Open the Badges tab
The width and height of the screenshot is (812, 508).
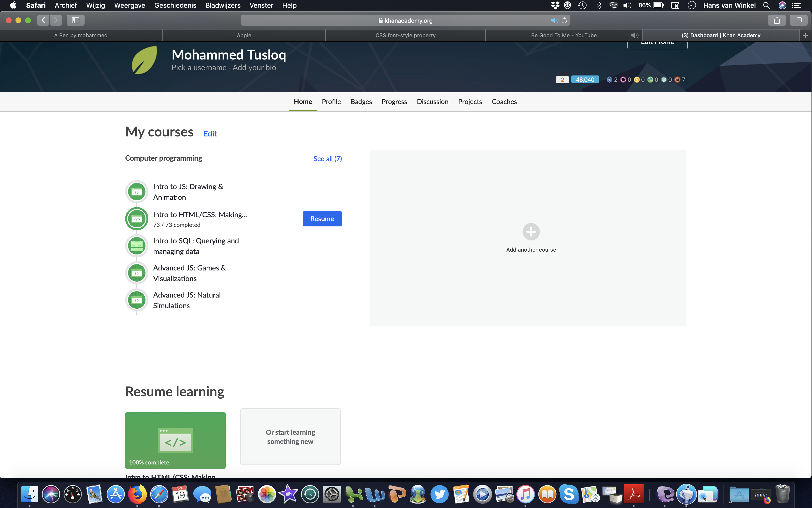(x=361, y=101)
